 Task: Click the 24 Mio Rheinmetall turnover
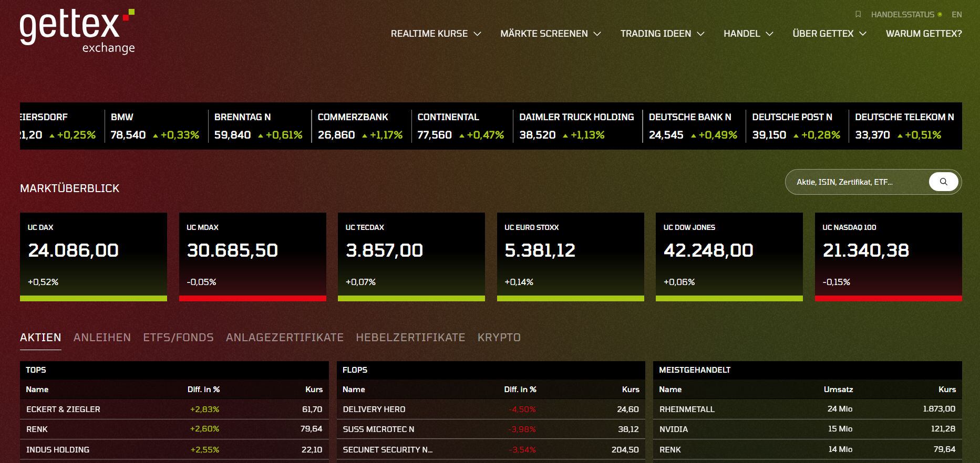coord(840,409)
